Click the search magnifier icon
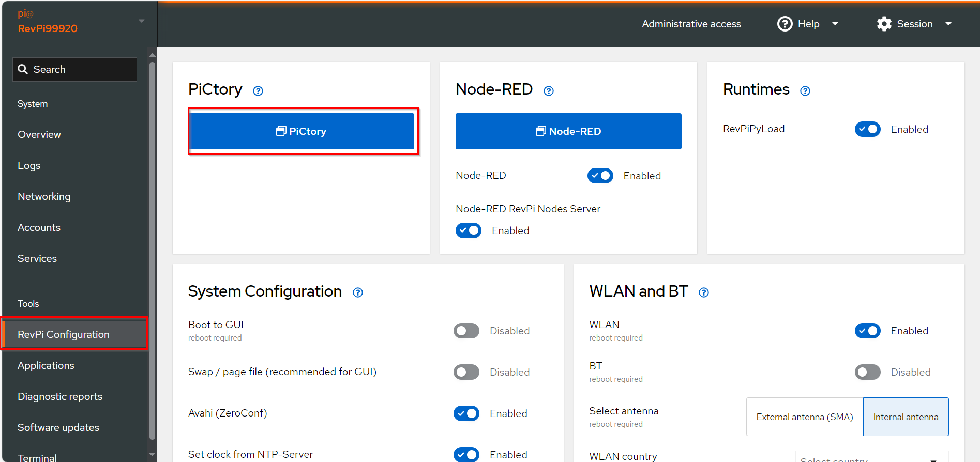The width and height of the screenshot is (980, 462). pos(23,69)
